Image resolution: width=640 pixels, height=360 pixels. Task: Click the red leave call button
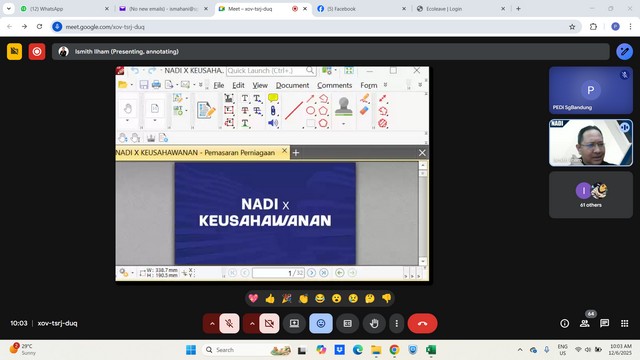point(422,323)
